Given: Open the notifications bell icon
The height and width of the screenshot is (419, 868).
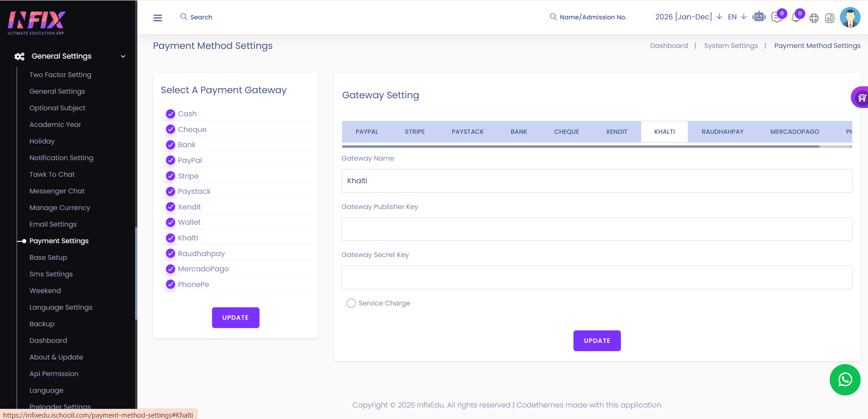Looking at the screenshot, I should [x=796, y=18].
